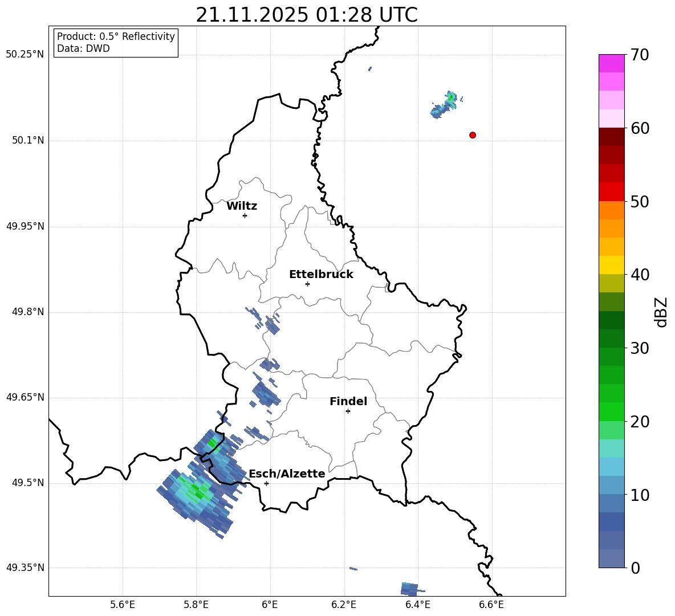Click the title "21.11.2025 01:28 UTC"
The height and width of the screenshot is (616, 675).
(307, 15)
